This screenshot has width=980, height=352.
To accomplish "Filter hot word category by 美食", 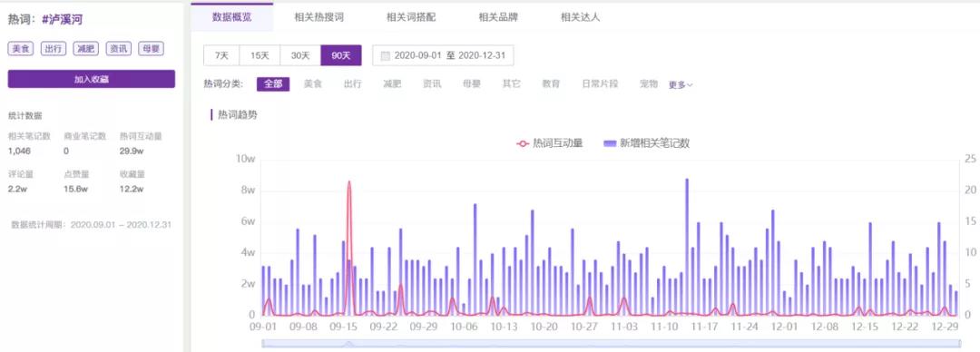I will (312, 83).
